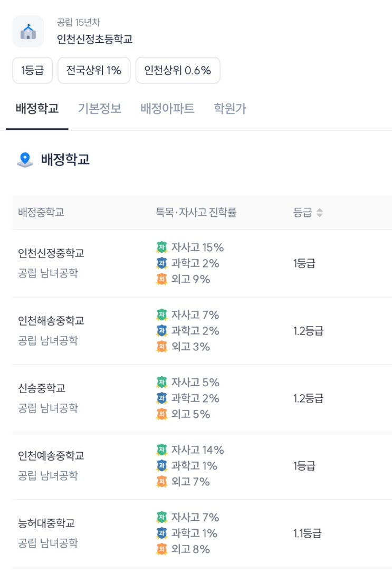The image size is (392, 573).
Task: Click the 인천상위 0.6% badge
Action: point(178,70)
